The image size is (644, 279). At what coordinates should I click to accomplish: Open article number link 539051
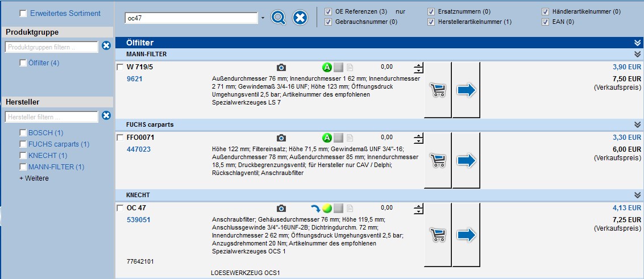click(139, 220)
